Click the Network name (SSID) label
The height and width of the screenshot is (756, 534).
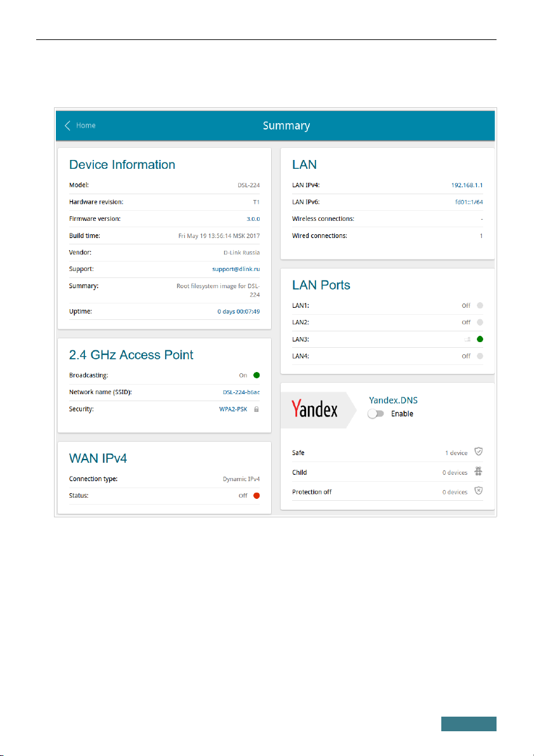[x=100, y=392]
